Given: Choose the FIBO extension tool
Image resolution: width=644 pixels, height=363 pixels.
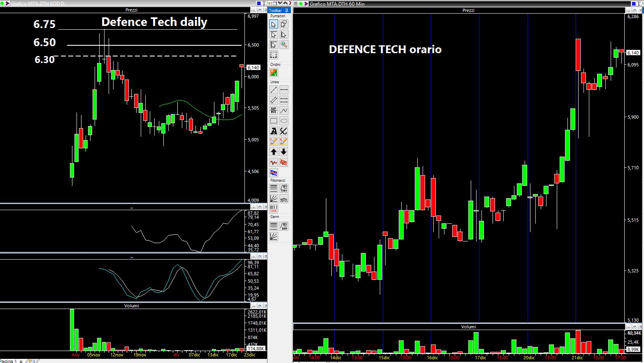Looking at the screenshot, I should pos(284,188).
